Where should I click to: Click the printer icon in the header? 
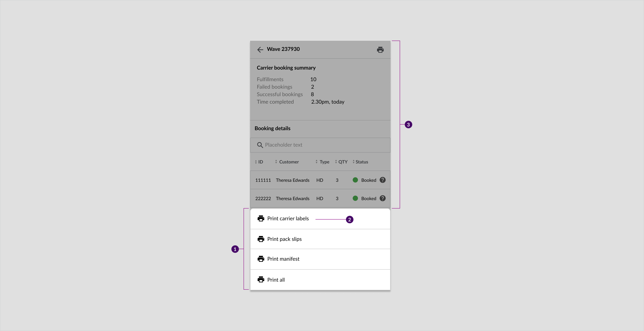click(380, 50)
